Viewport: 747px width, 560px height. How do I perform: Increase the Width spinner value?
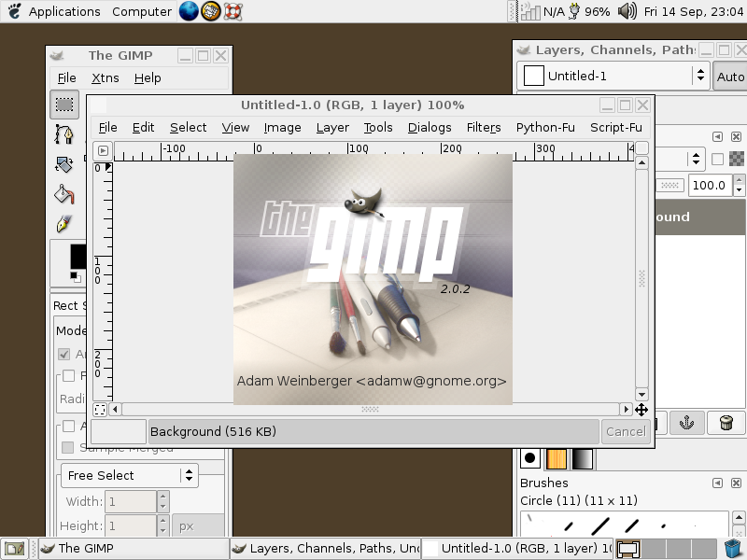tap(162, 496)
